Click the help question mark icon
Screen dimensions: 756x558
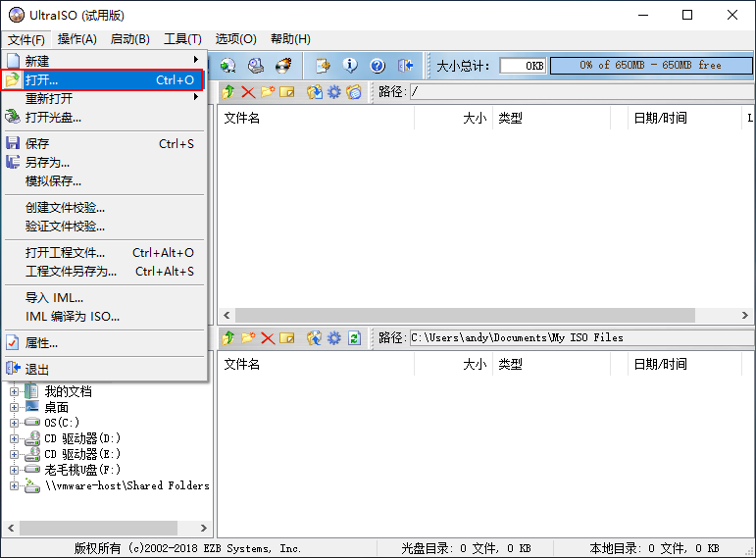378,66
